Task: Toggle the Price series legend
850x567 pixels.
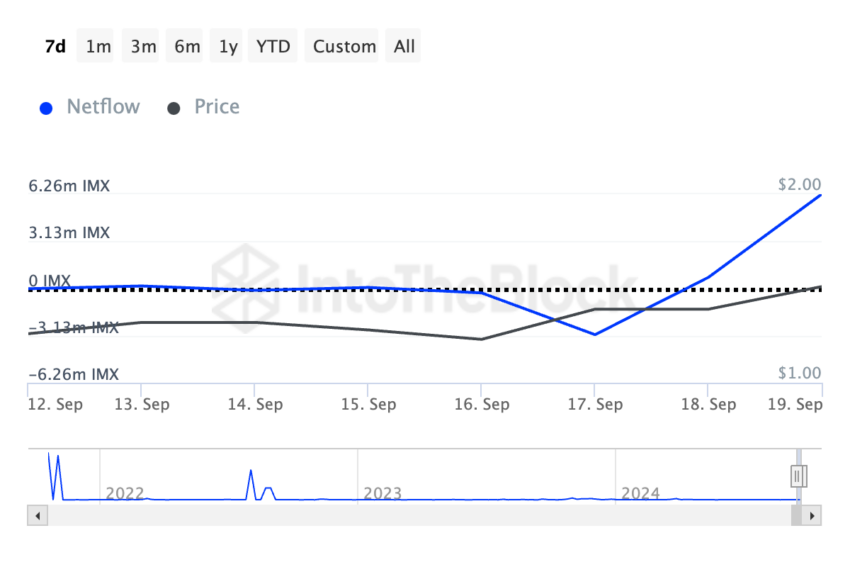Action: coord(216,106)
